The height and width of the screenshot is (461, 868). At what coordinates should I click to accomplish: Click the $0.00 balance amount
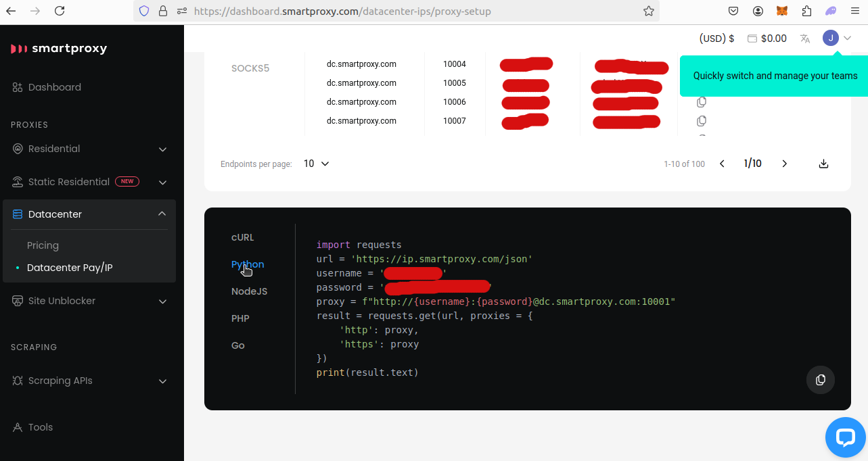pyautogui.click(x=774, y=39)
